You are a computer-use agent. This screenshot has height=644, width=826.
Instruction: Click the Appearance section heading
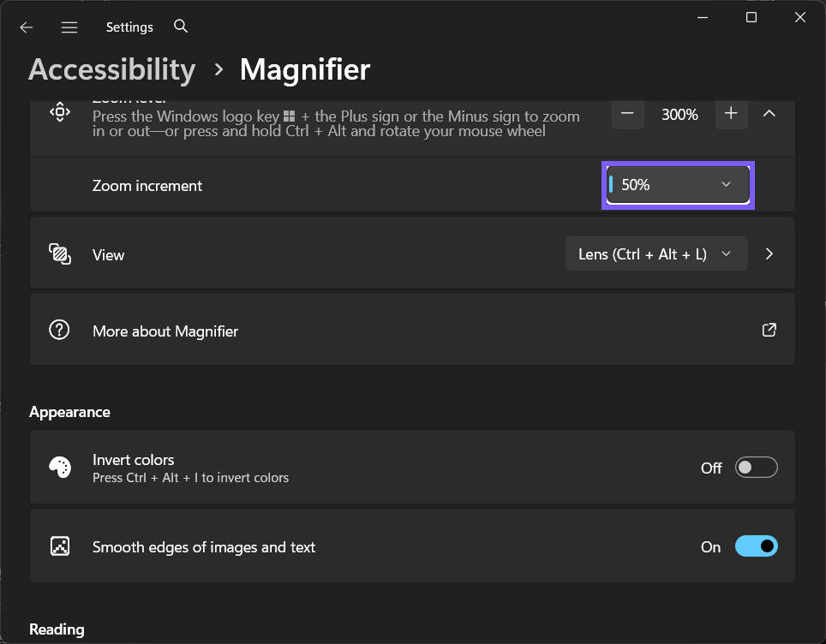coord(69,412)
